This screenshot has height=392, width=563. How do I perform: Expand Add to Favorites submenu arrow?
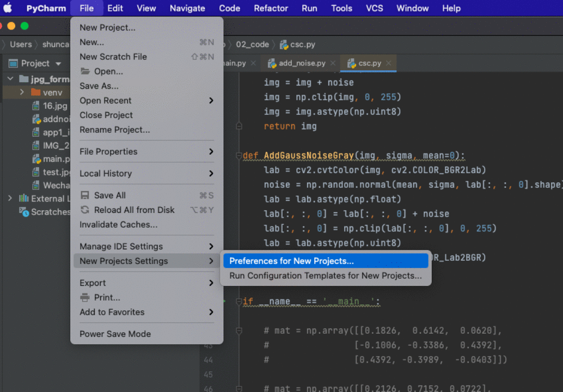[211, 312]
